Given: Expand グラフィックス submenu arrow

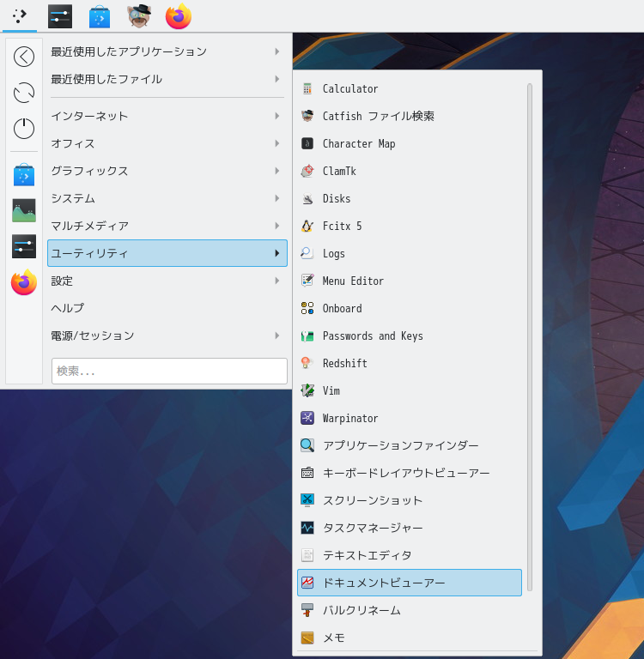Looking at the screenshot, I should tap(276, 171).
